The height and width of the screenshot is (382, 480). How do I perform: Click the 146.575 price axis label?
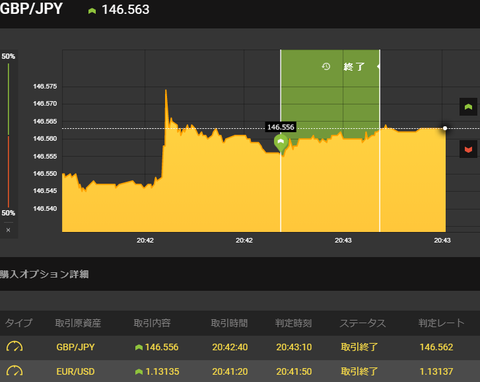point(45,86)
